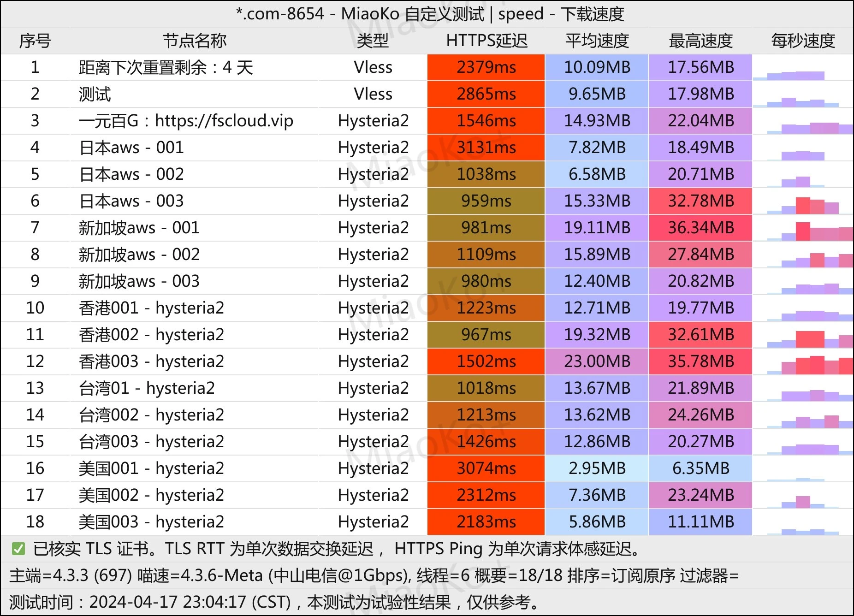Select node 香港002 - hysteria2

click(x=151, y=335)
